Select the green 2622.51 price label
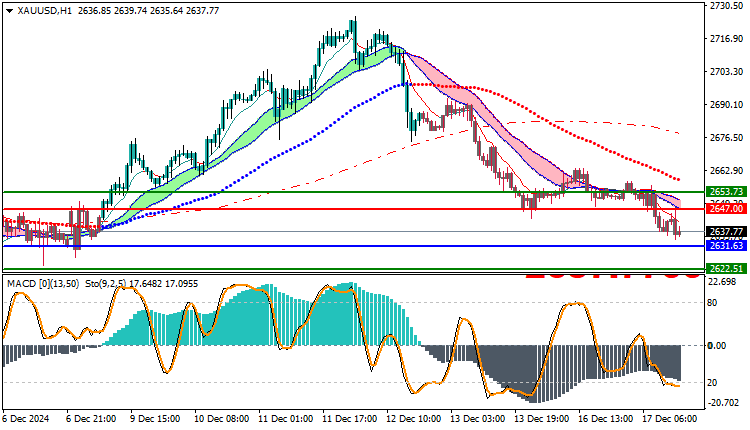This screenshot has height=430, width=750. [x=726, y=269]
